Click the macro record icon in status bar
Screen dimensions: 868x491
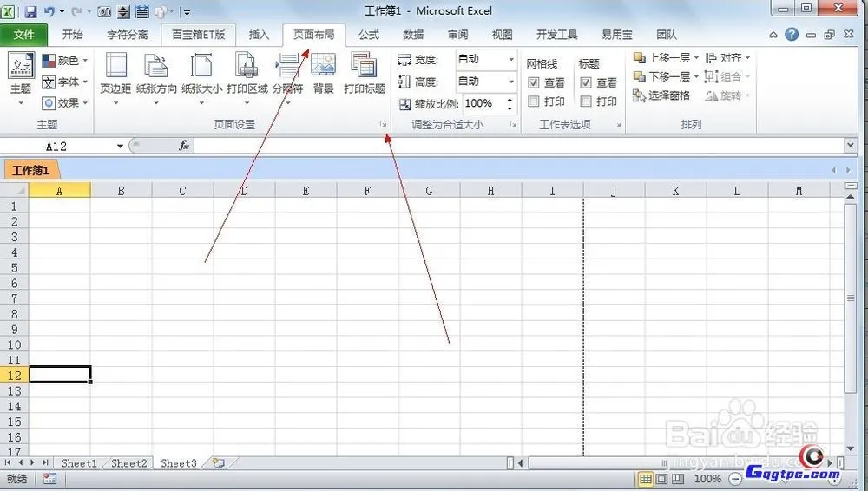tap(49, 479)
